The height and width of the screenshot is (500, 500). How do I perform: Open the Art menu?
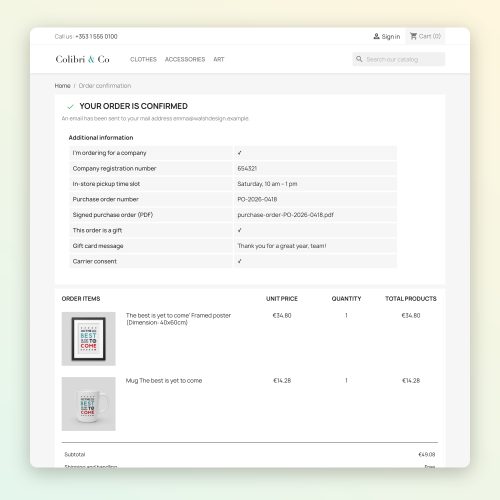click(x=219, y=59)
